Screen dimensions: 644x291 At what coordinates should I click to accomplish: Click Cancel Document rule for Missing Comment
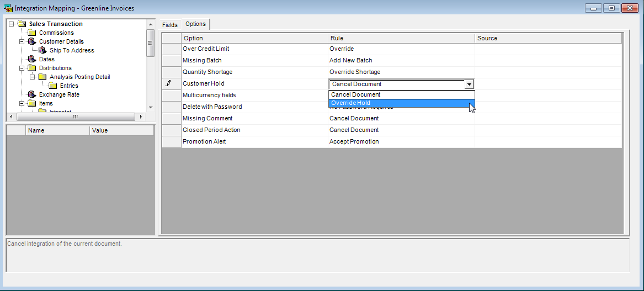pyautogui.click(x=401, y=118)
